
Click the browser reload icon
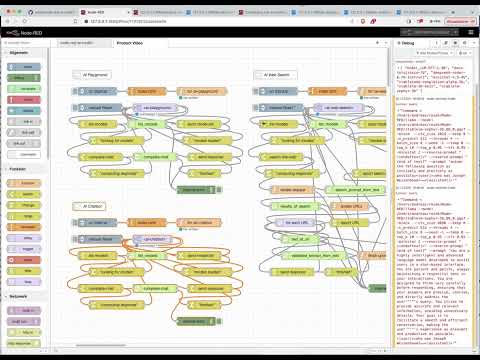coord(25,21)
